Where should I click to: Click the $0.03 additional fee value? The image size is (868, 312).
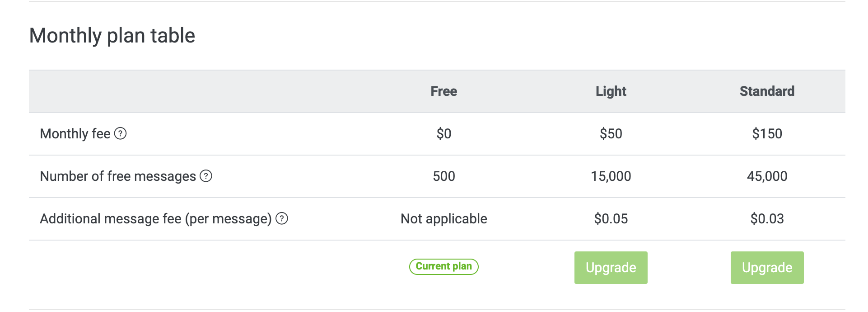[x=767, y=219]
